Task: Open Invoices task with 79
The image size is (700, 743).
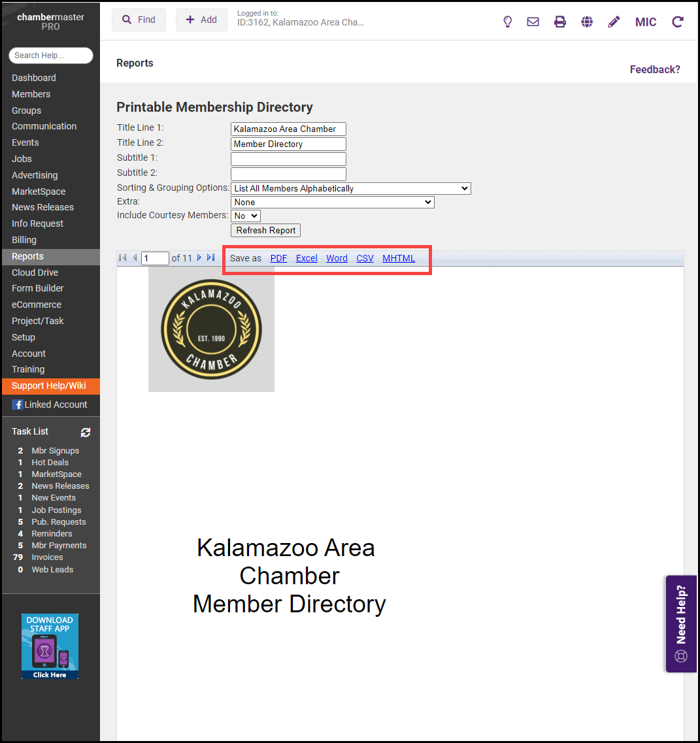Action: tap(47, 557)
